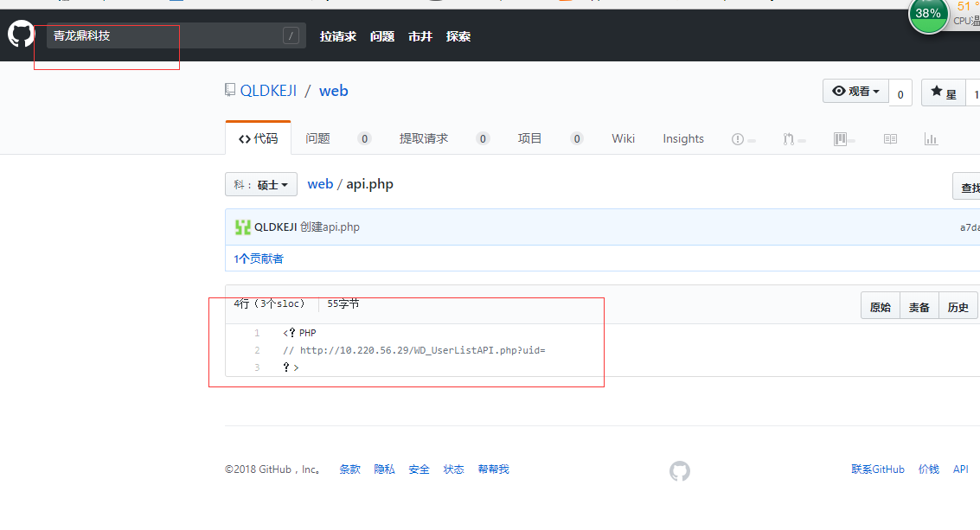This screenshot has width=980, height=530.
Task: Open the web repository title link
Action: (x=334, y=91)
